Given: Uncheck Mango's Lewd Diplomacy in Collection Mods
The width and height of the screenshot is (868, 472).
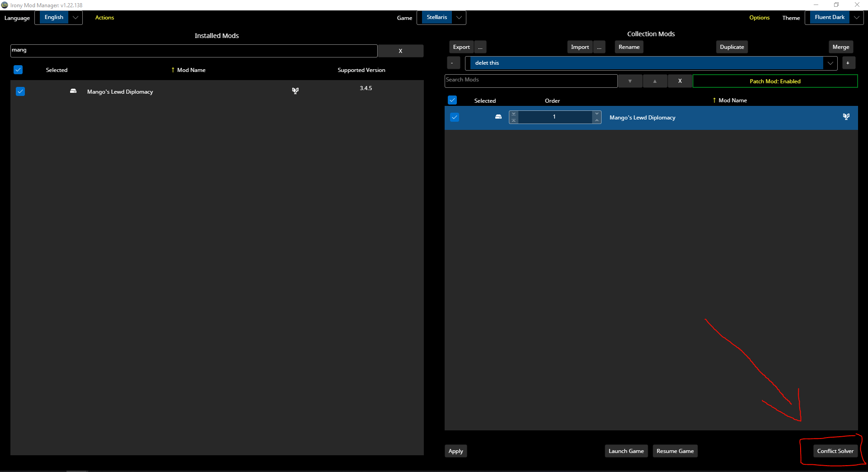Looking at the screenshot, I should 455,117.
